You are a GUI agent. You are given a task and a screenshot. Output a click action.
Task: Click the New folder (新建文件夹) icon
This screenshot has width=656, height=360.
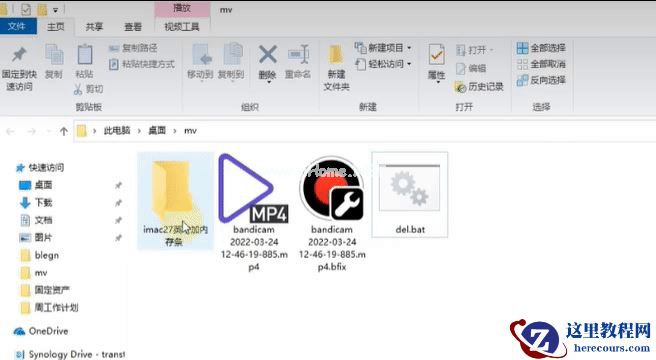click(x=336, y=55)
